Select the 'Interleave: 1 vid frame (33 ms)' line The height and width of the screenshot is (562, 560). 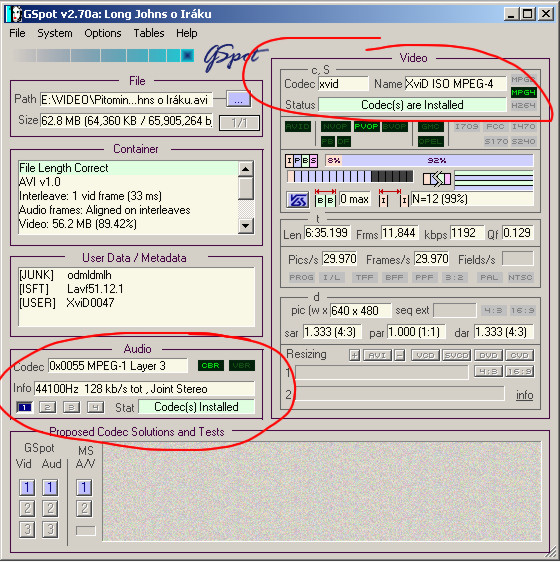pyautogui.click(x=128, y=196)
